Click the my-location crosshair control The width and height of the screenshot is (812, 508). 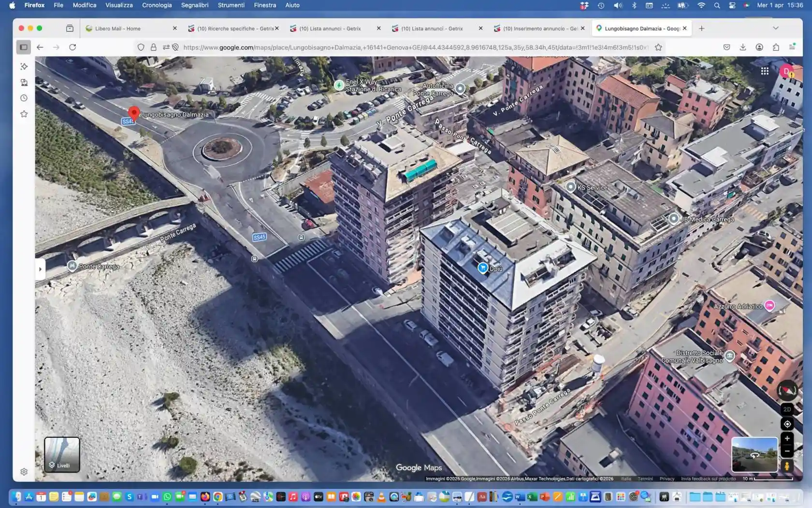point(787,424)
